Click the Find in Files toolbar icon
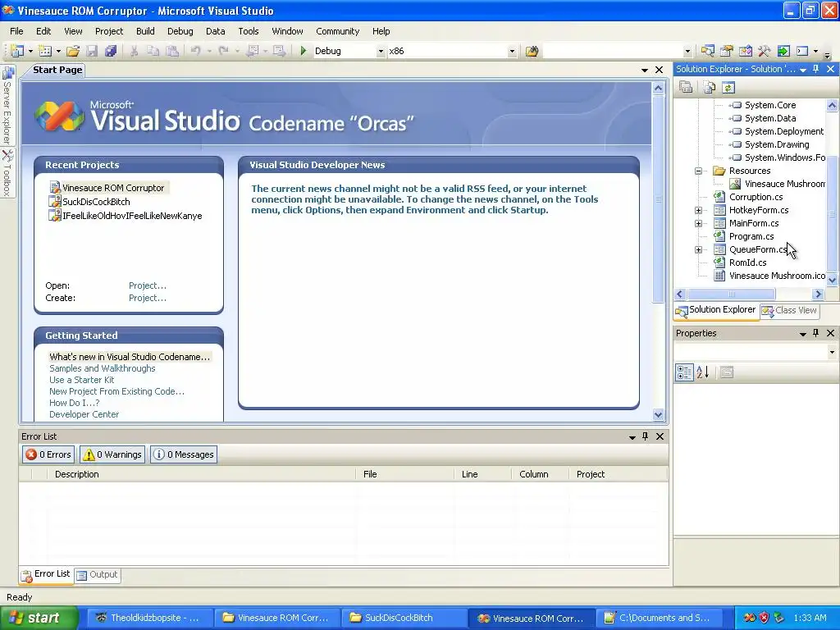Screen dimensions: 840x630 coord(532,51)
